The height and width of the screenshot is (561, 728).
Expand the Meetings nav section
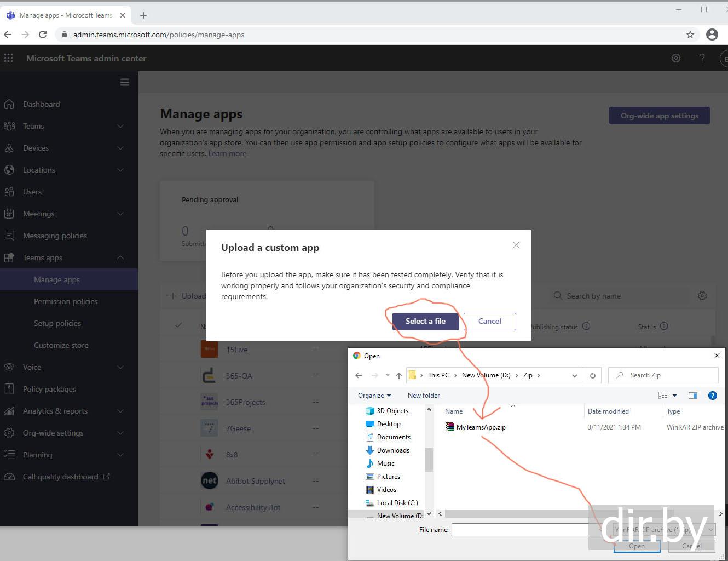click(x=120, y=214)
